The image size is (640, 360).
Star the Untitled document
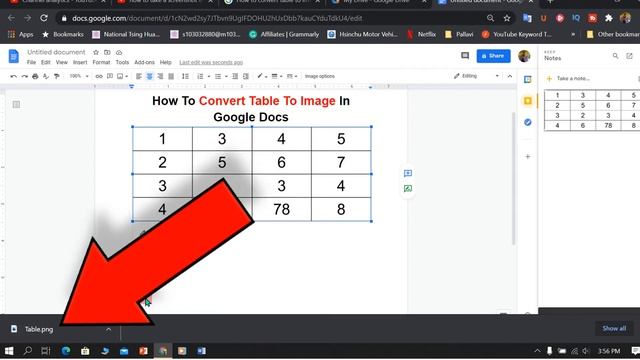pos(96,52)
